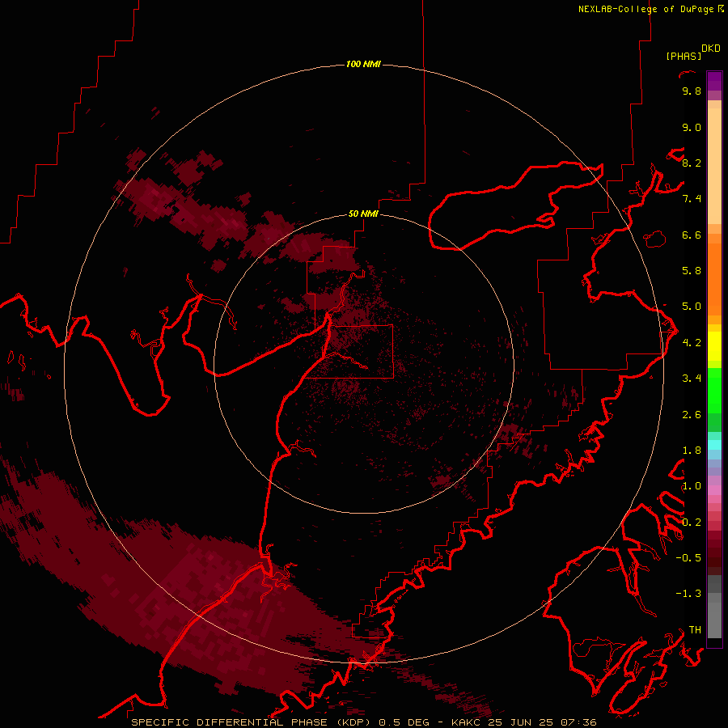Click the 3.4 legend value
This screenshot has width=728, height=728.
tap(692, 379)
